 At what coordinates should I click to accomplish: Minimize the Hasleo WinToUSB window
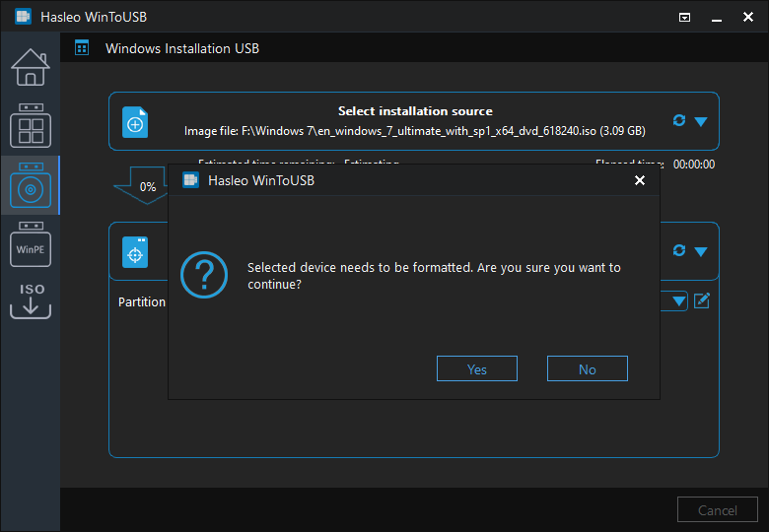[x=717, y=18]
